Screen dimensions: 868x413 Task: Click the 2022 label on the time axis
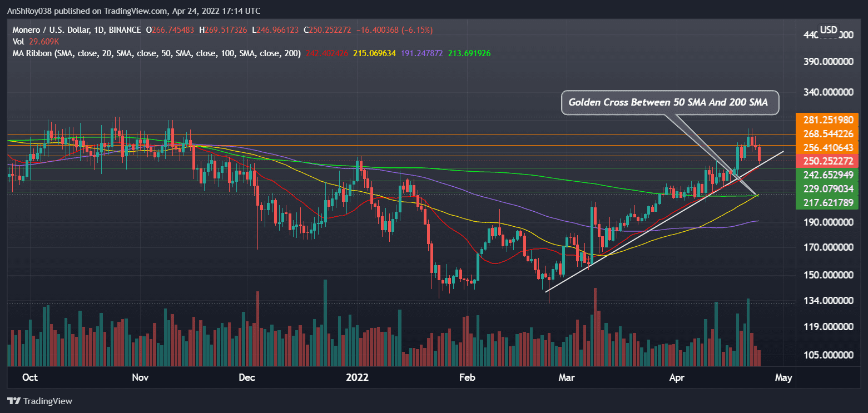358,377
